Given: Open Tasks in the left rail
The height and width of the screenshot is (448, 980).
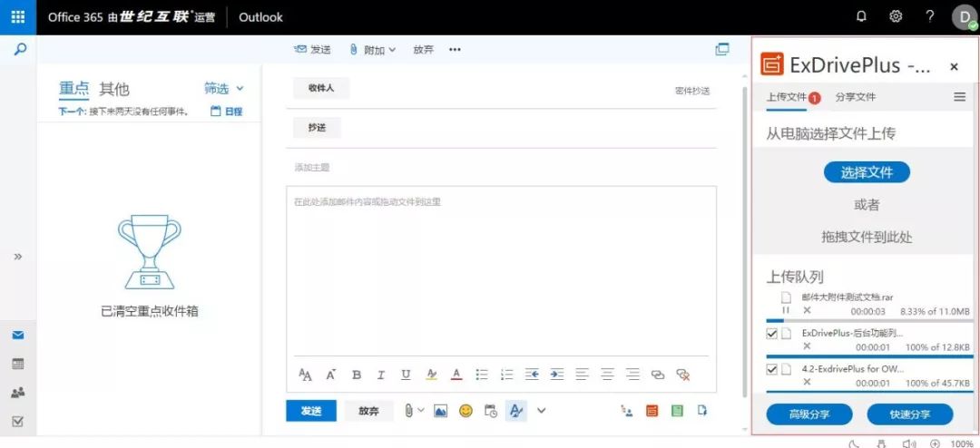Looking at the screenshot, I should tap(18, 422).
